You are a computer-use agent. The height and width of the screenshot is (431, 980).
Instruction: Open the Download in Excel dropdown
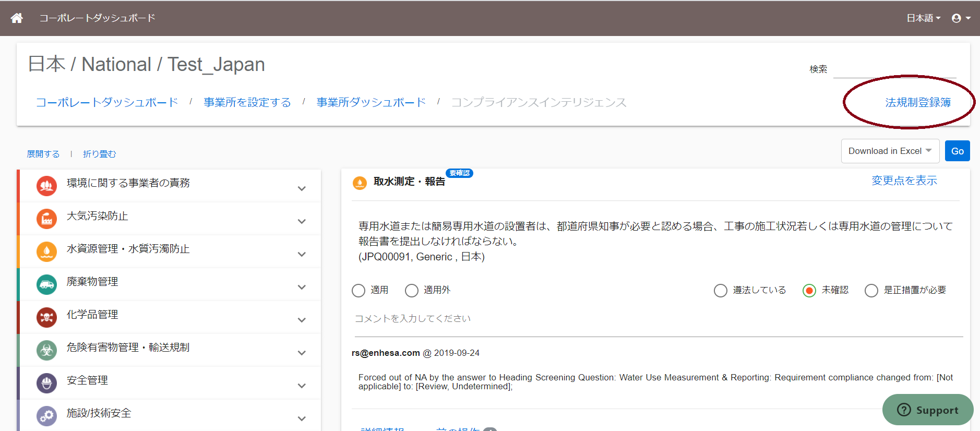tap(890, 151)
